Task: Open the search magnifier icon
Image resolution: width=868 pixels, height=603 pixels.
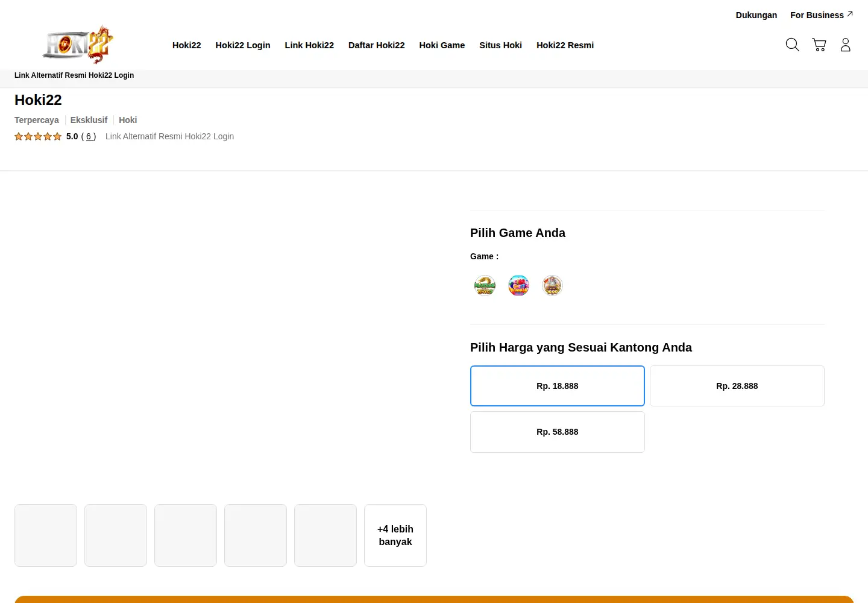Action: 793,45
